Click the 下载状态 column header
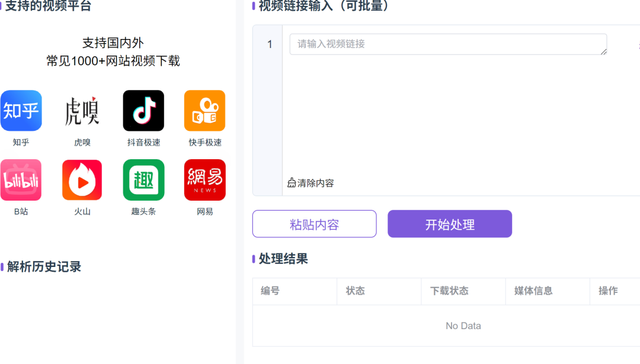 click(x=449, y=291)
